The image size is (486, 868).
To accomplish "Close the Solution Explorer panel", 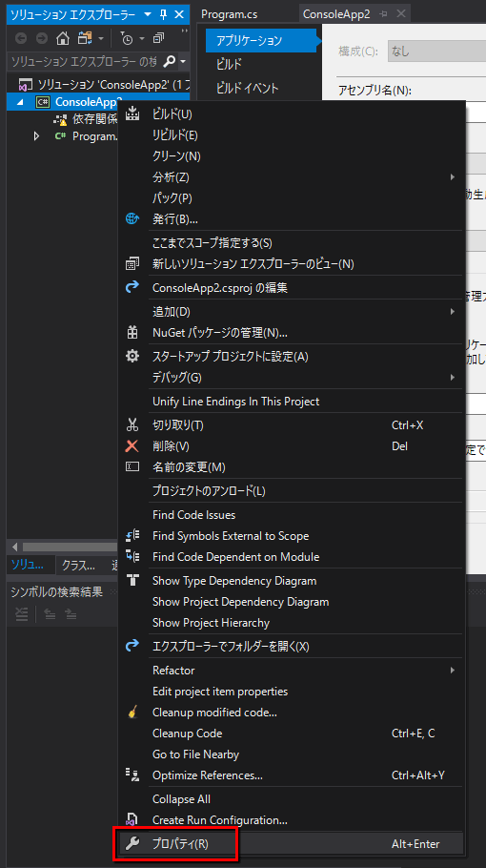I will (179, 14).
